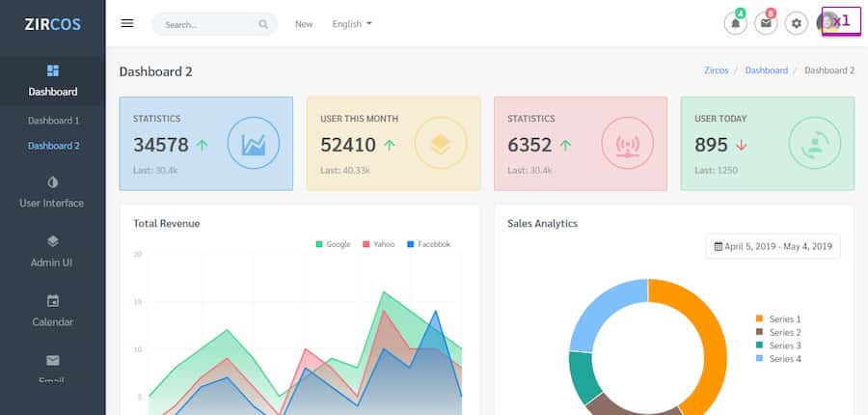Click the blue chart icon in Statistics card

click(x=254, y=143)
